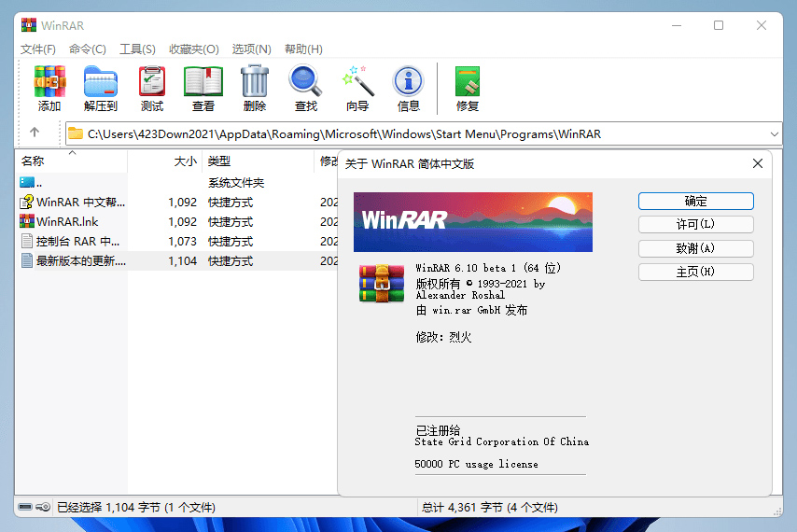Click the Home Page (主页) button
This screenshot has width=797, height=532.
tap(695, 272)
